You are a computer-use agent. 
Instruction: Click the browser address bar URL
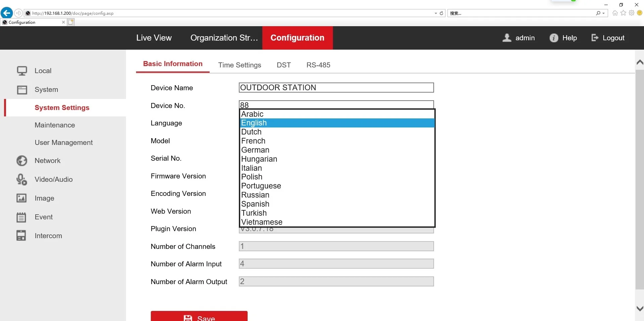[x=73, y=13]
